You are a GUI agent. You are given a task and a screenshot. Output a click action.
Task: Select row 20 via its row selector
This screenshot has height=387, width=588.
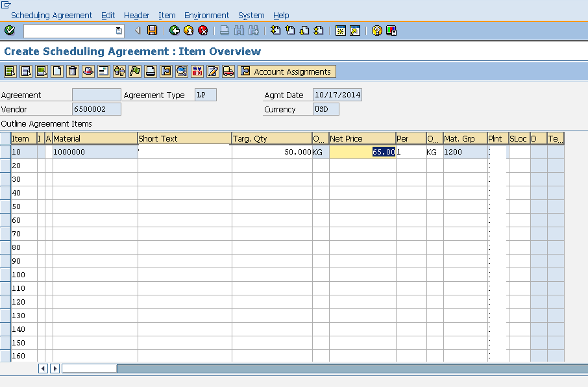pyautogui.click(x=5, y=166)
